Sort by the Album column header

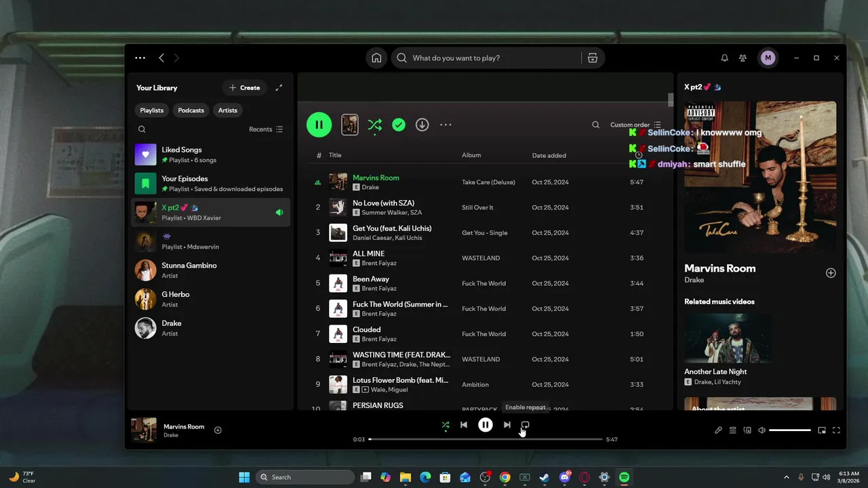coord(471,155)
